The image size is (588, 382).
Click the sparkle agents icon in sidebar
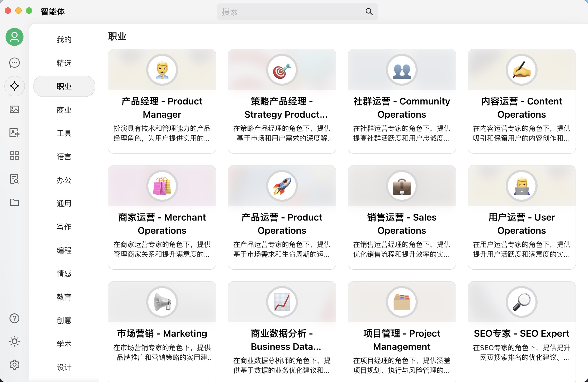pos(15,86)
